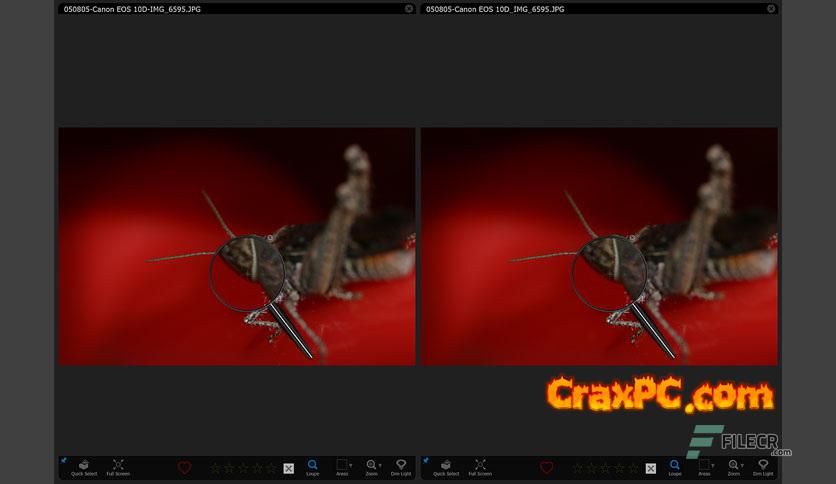Image resolution: width=836 pixels, height=484 pixels.
Task: Reject left image using the X flag
Action: 288,469
